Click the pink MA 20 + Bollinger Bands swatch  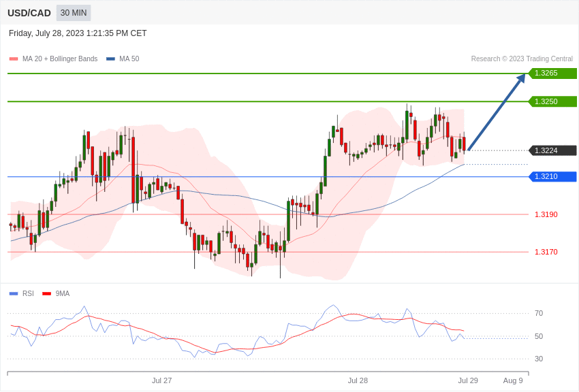pyautogui.click(x=14, y=59)
